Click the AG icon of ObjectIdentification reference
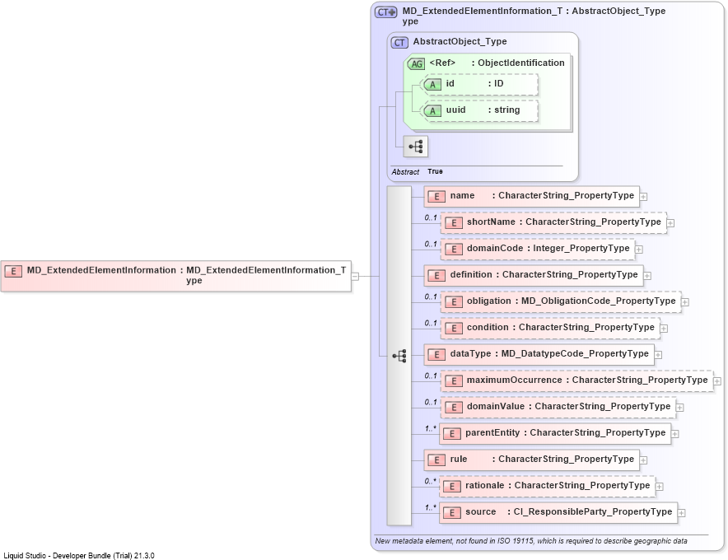 point(416,63)
